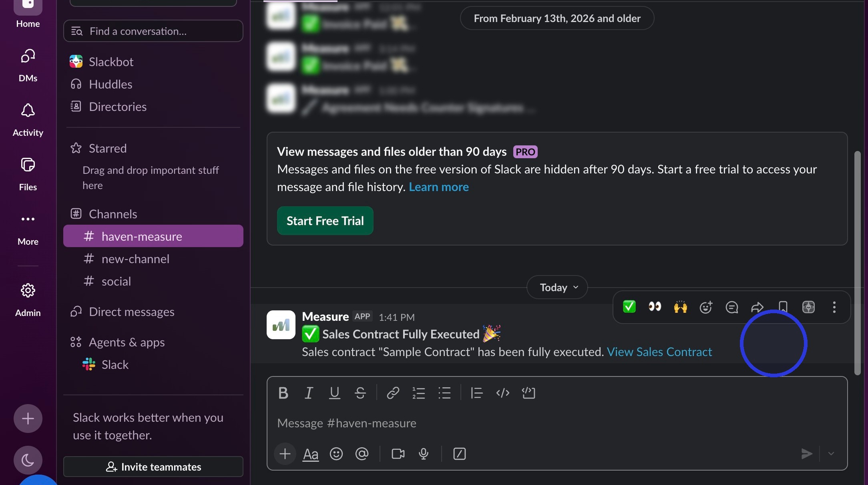Open the Activity notifications bell
This screenshot has width=868, height=485.
coord(28,120)
